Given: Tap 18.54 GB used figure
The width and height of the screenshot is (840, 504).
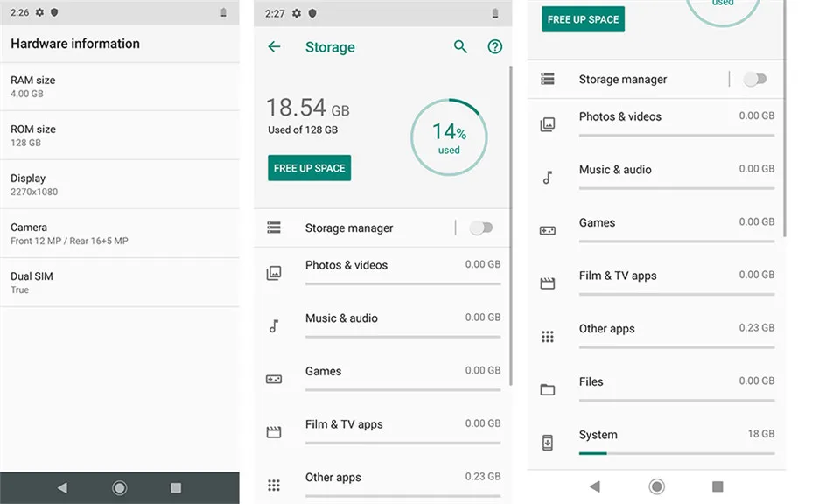Looking at the screenshot, I should pyautogui.click(x=308, y=108).
